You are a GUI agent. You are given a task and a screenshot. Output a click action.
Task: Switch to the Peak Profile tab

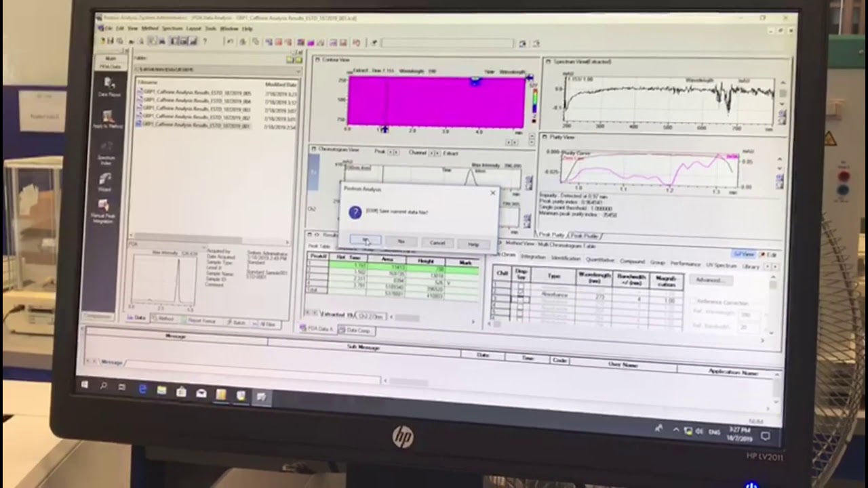pos(585,236)
